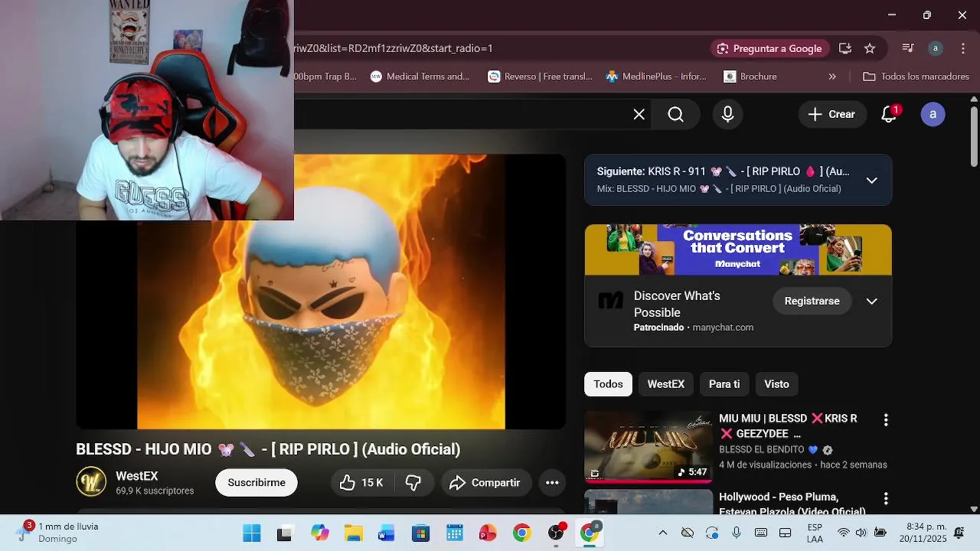Screen dimensions: 980x551
Task: Open the MedlinePlus bookmark
Action: coord(656,77)
